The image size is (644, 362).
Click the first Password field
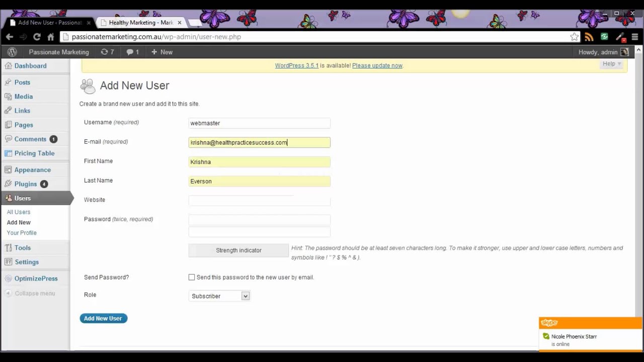260,220
